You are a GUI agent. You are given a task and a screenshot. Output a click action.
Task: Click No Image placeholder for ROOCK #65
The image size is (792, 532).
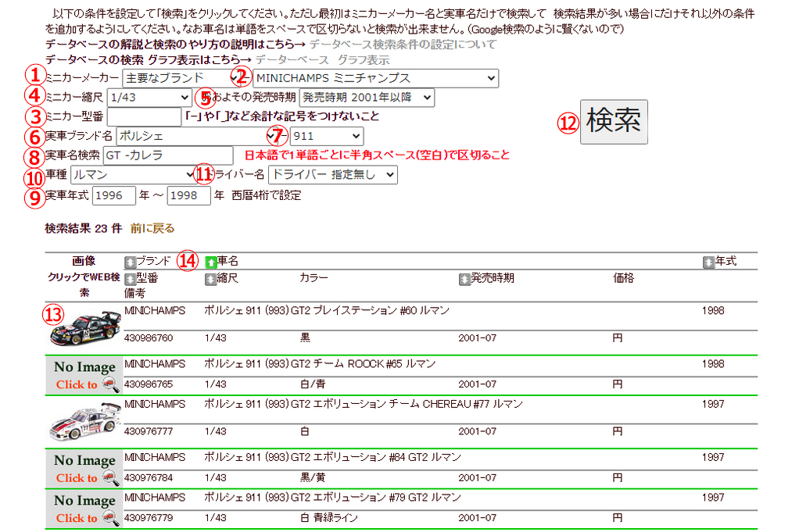point(85,376)
